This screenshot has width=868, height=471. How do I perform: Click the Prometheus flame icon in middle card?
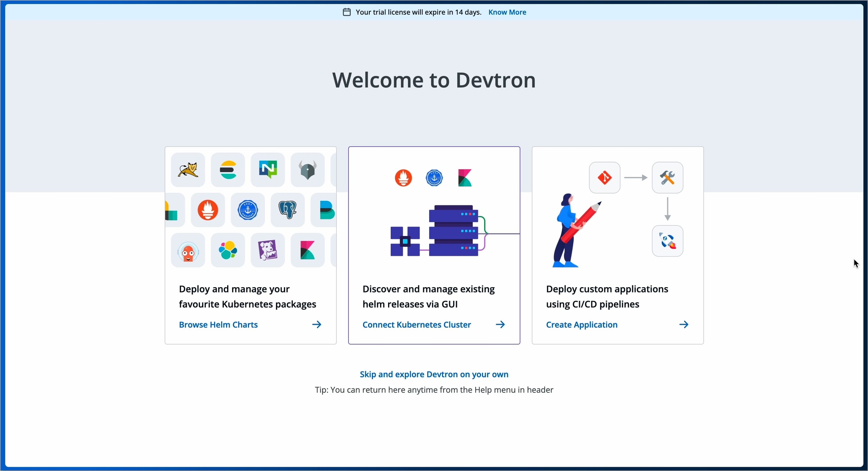403,178
